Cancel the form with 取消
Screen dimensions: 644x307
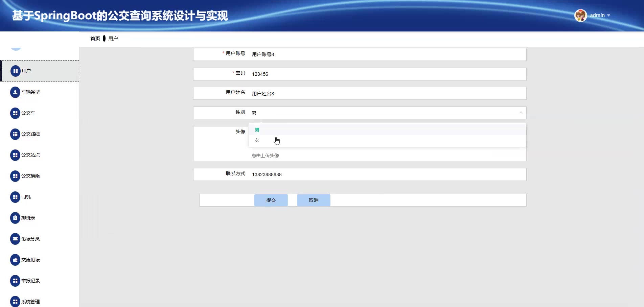click(314, 200)
